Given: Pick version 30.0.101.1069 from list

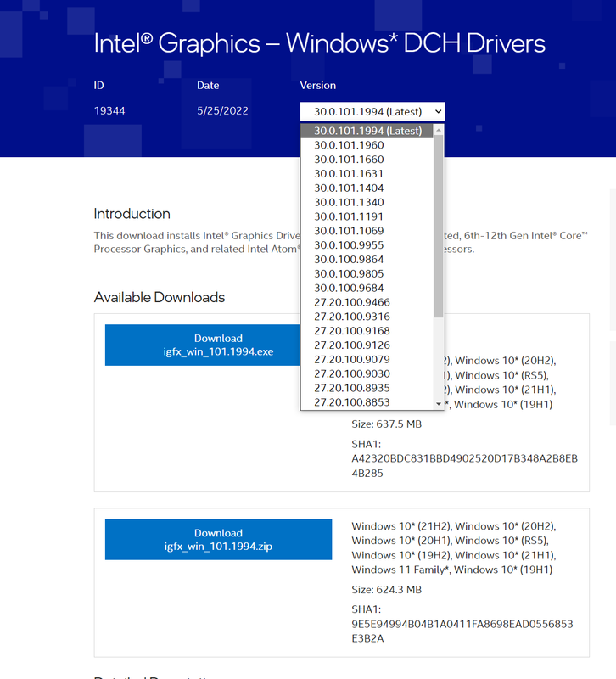Looking at the screenshot, I should click(367, 231).
